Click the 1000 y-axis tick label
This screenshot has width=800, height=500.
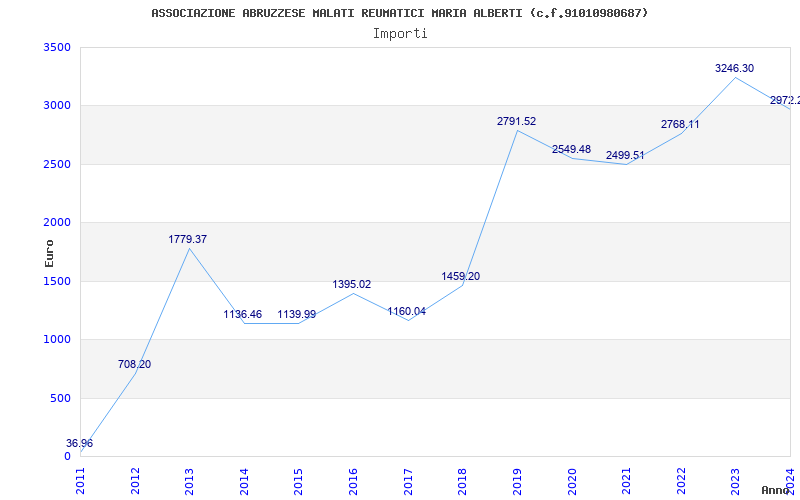[57, 339]
